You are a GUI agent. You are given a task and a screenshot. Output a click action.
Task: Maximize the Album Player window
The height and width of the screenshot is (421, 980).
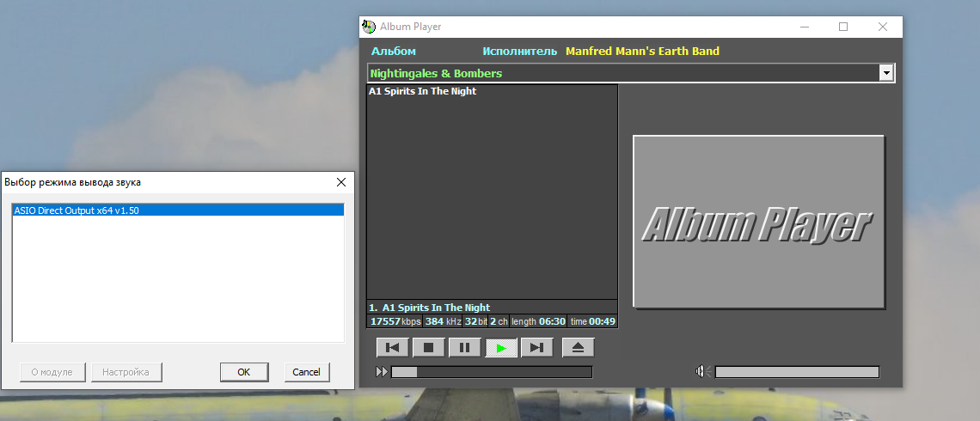[x=843, y=27]
